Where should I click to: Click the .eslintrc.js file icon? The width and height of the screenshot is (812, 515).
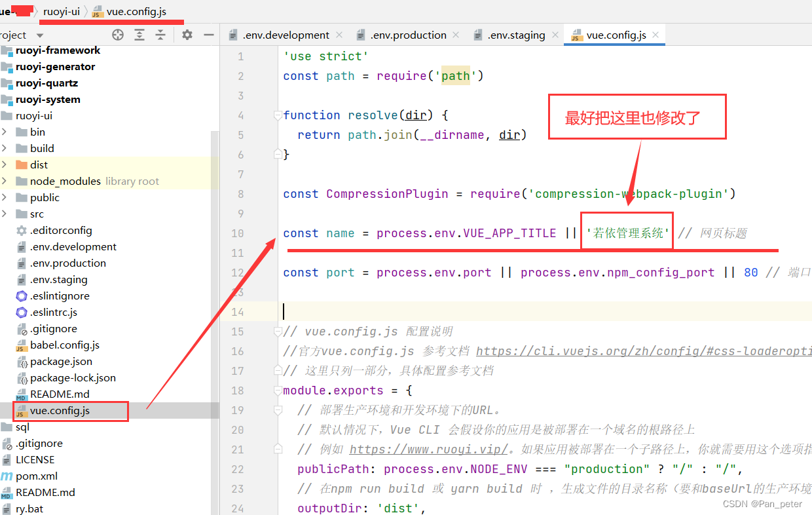[x=21, y=312]
